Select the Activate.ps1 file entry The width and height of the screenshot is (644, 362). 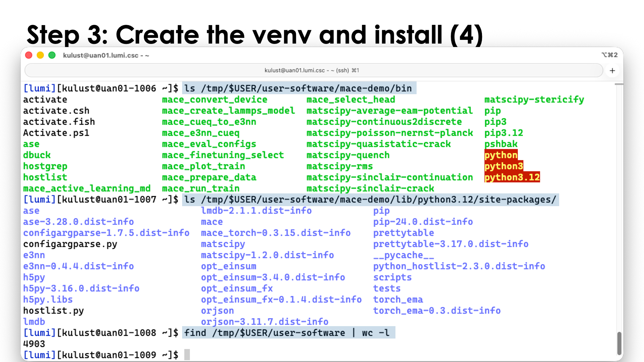(56, 133)
